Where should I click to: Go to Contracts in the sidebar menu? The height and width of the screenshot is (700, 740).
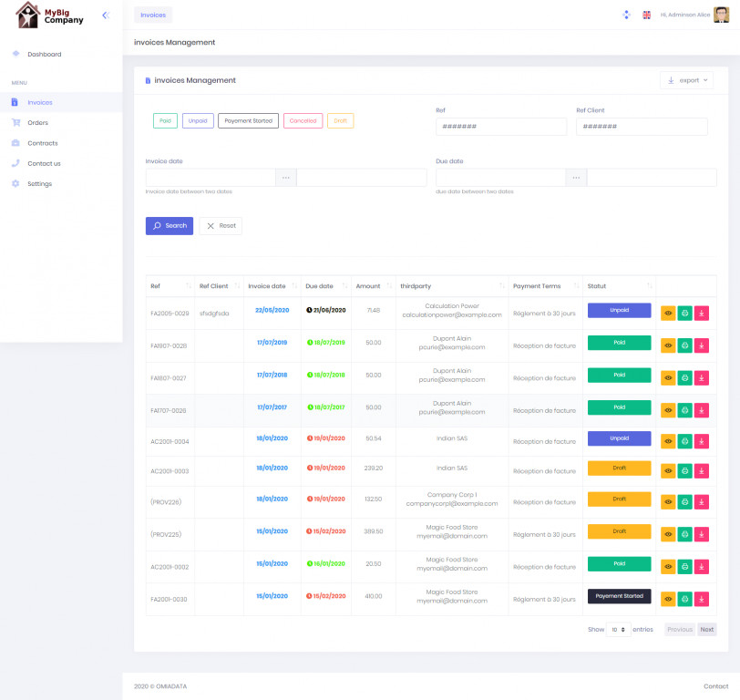point(42,143)
